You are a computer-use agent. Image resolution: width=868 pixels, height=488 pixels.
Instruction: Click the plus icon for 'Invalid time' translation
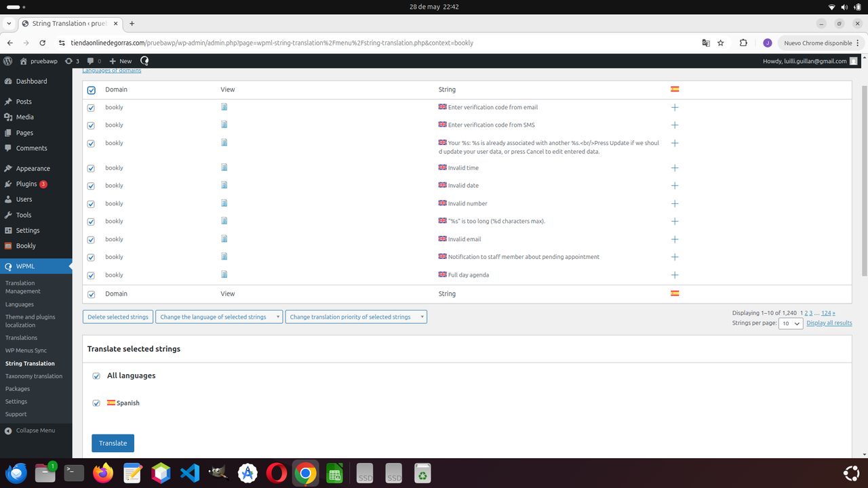tap(675, 167)
